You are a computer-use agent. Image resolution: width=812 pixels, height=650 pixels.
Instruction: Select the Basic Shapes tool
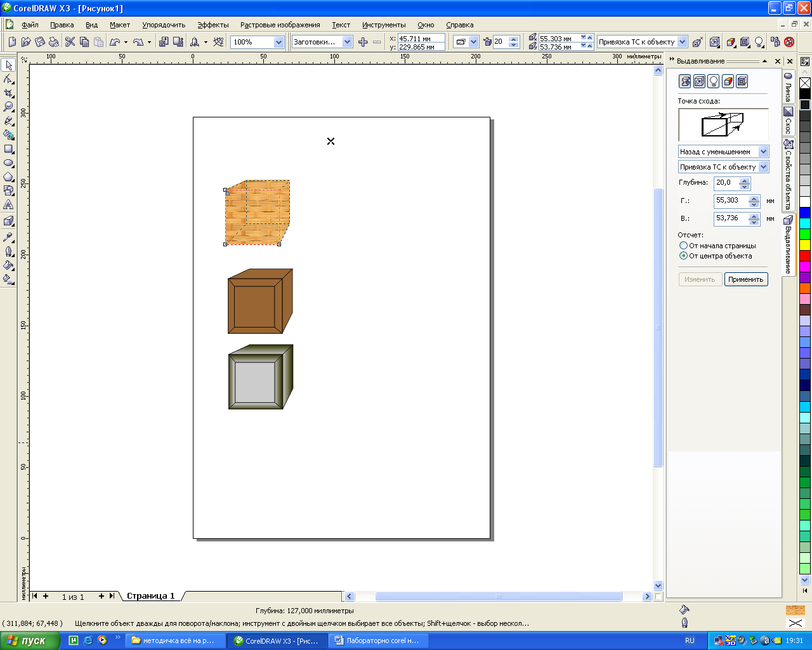pos(8,190)
